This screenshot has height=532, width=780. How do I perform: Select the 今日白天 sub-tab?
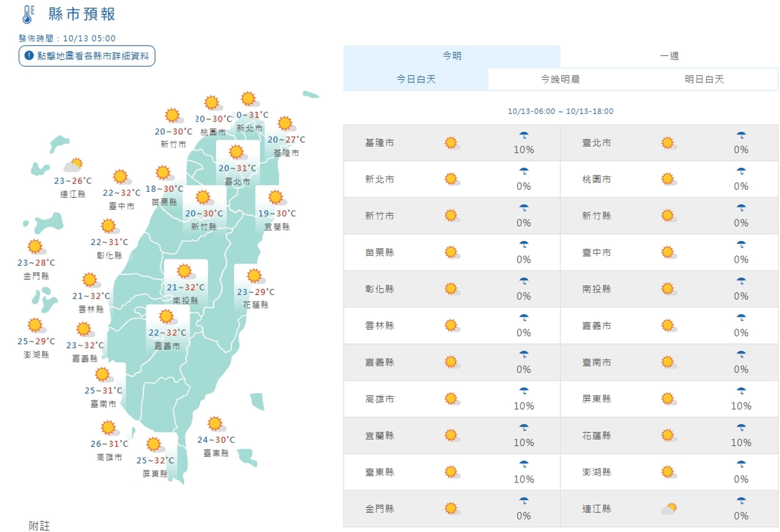tap(416, 80)
